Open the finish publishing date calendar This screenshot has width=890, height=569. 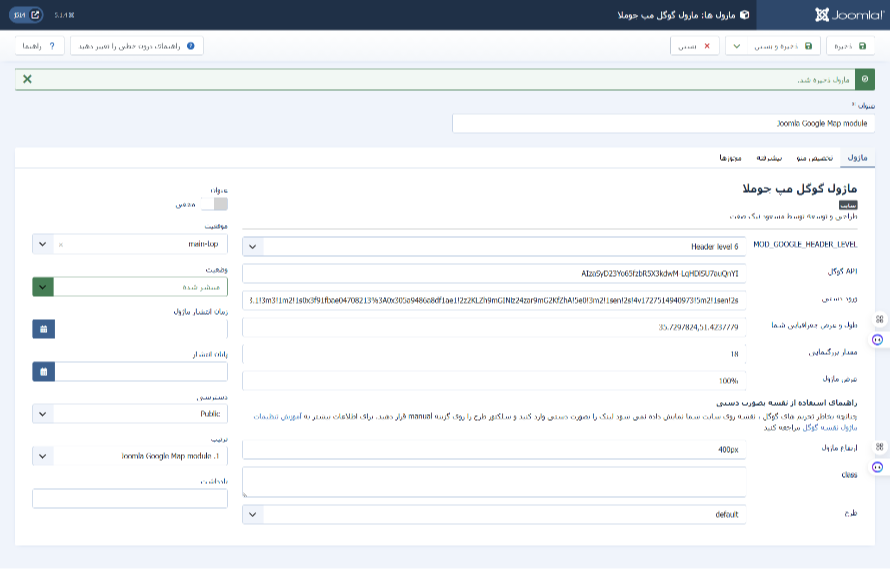(x=43, y=371)
